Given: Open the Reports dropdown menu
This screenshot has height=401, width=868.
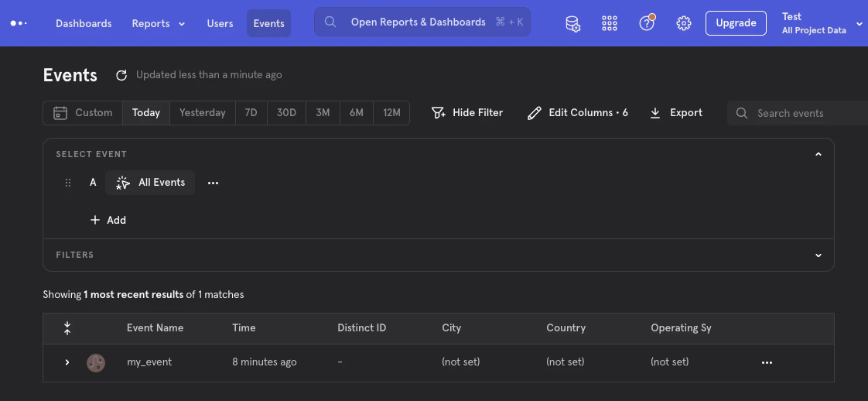Looking at the screenshot, I should (159, 23).
